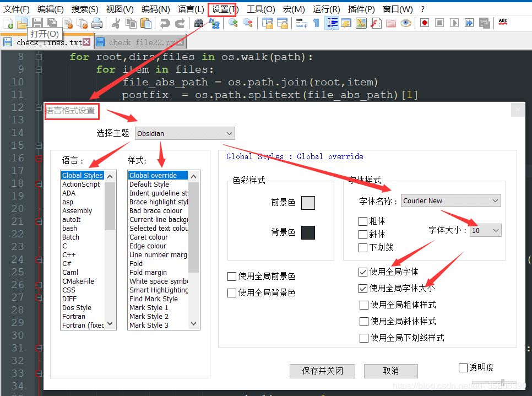Open the 设置(T) menu
Screen dimensions: 532x396
pos(225,9)
